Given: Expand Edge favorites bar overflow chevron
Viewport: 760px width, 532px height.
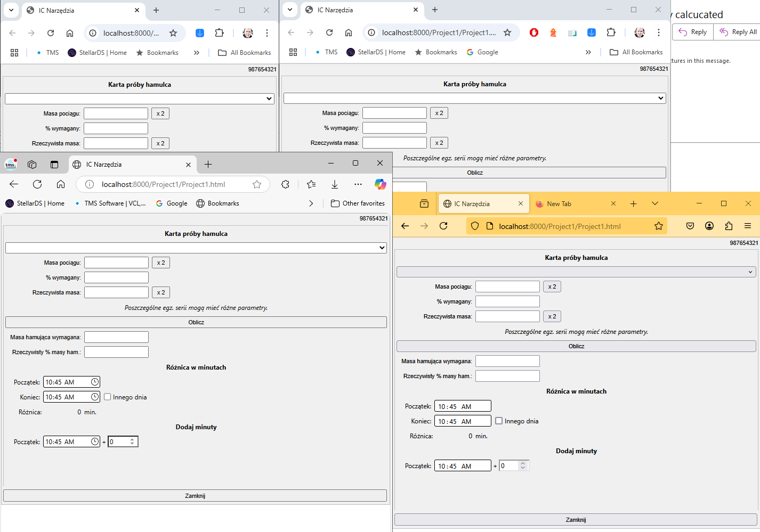Looking at the screenshot, I should click(x=311, y=203).
